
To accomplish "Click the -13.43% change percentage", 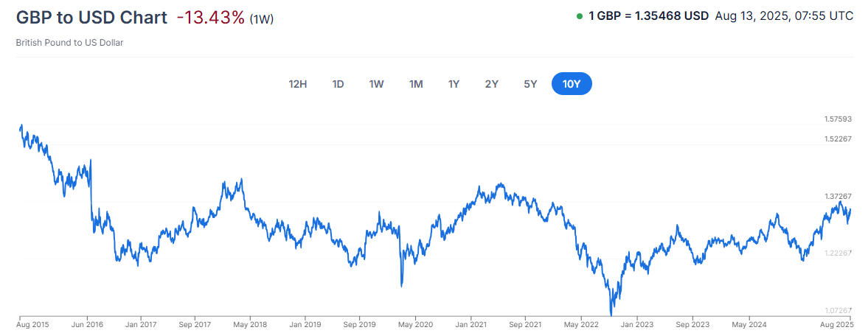I will (210, 18).
